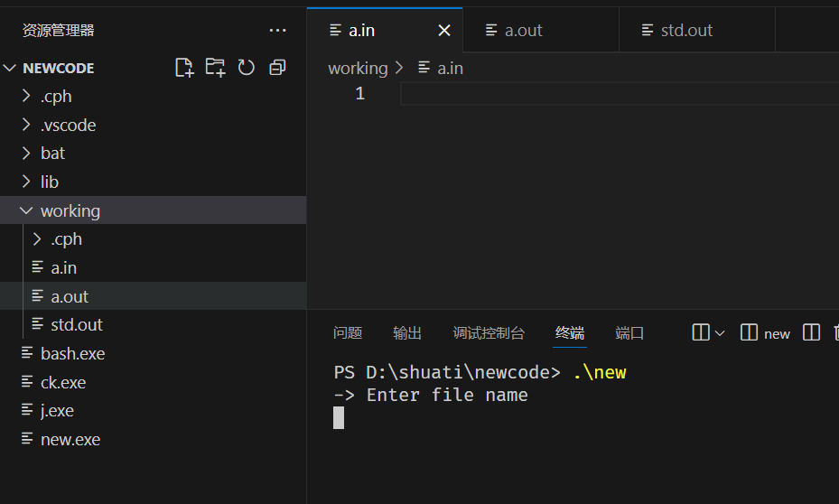Refresh the explorer file tree
The height and width of the screenshot is (504, 839).
click(246, 67)
